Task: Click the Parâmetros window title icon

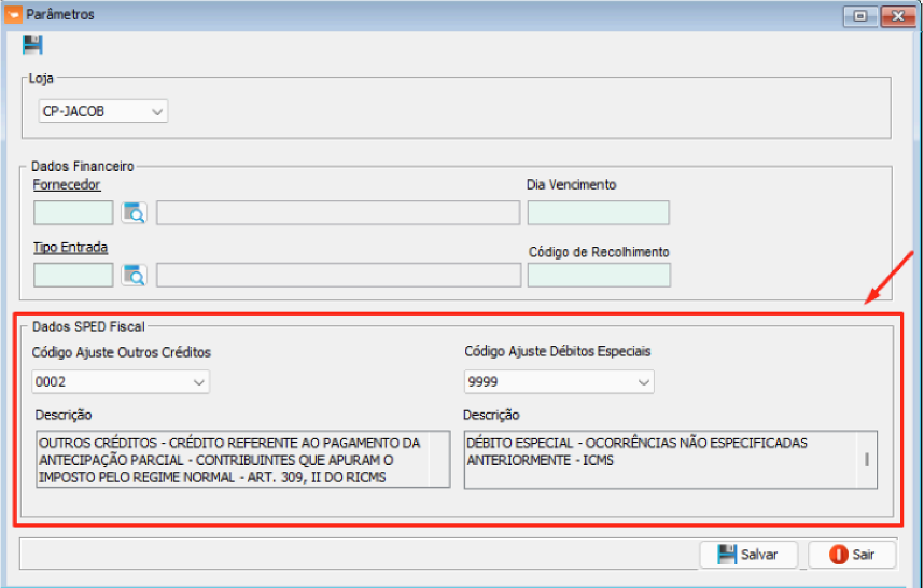Action: click(13, 15)
